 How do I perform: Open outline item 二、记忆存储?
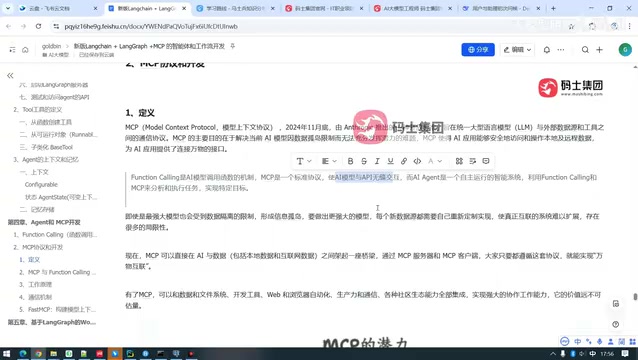click(37, 209)
